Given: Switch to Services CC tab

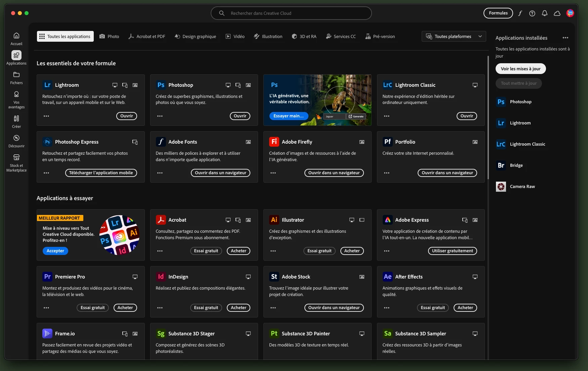Looking at the screenshot, I should pos(341,36).
